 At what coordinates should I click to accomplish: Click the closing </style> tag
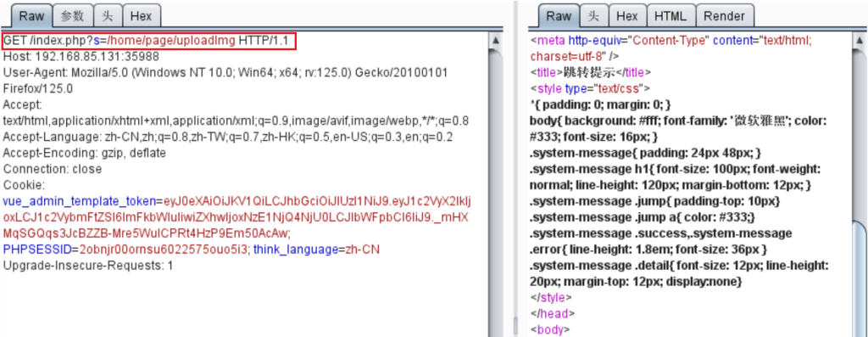[x=551, y=297]
